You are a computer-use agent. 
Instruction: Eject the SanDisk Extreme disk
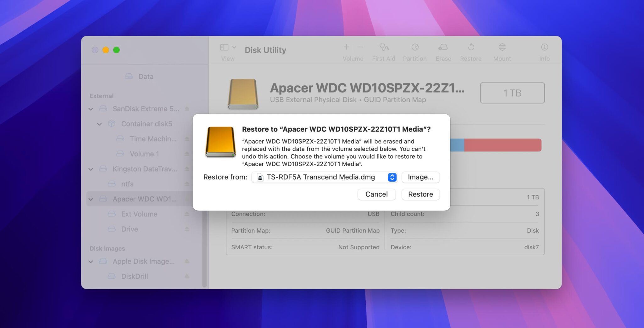click(x=187, y=109)
